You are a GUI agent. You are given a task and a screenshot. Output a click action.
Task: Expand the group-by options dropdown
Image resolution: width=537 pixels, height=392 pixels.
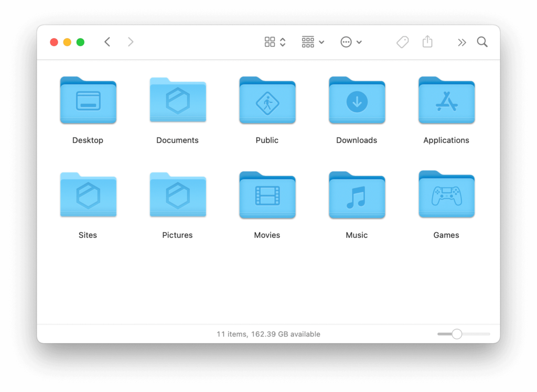313,42
